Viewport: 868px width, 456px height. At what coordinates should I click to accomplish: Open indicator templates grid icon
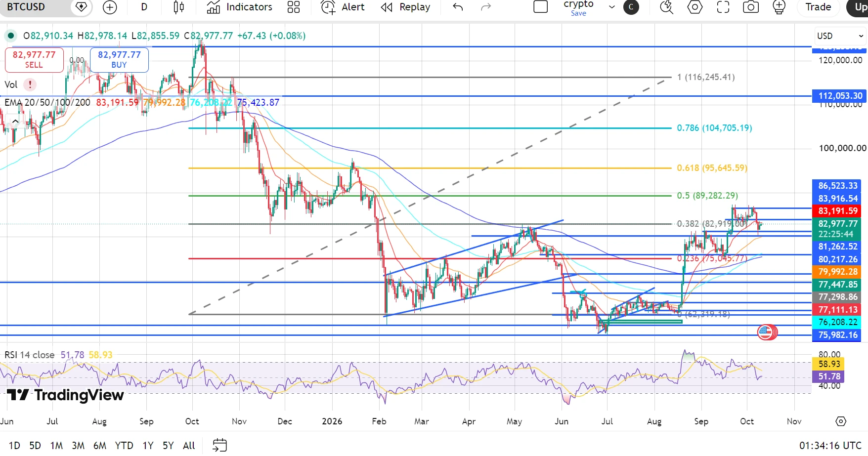(294, 7)
